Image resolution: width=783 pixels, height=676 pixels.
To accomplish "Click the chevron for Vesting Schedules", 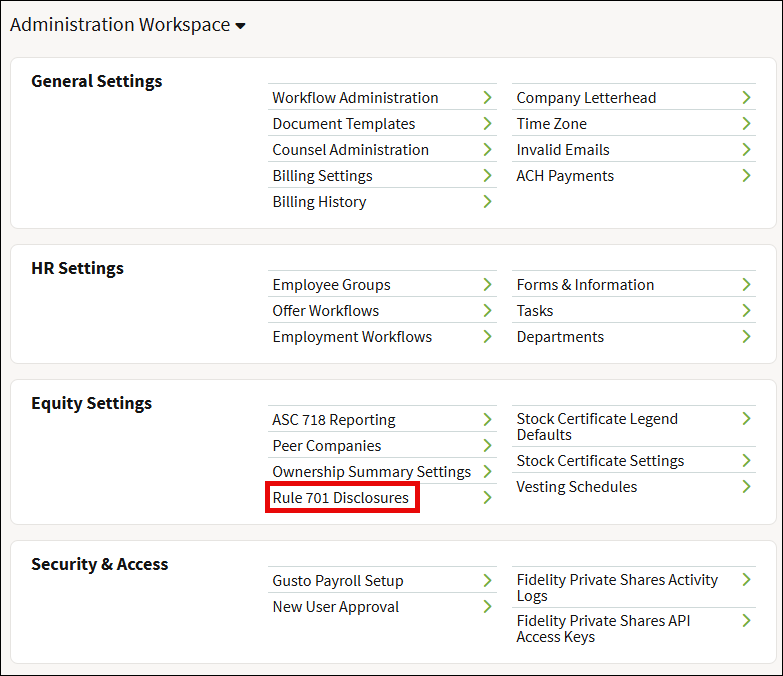I will click(746, 487).
